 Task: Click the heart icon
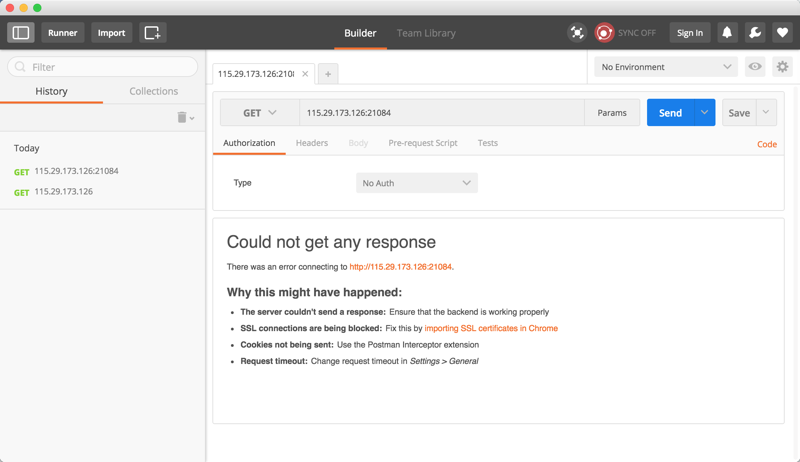tap(782, 33)
